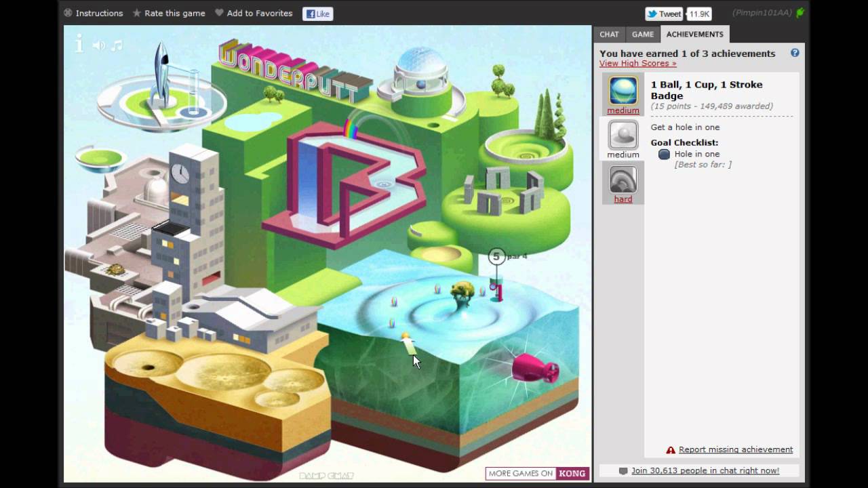Click Report missing achievement link
Viewport: 868px width, 488px height.
click(736, 449)
